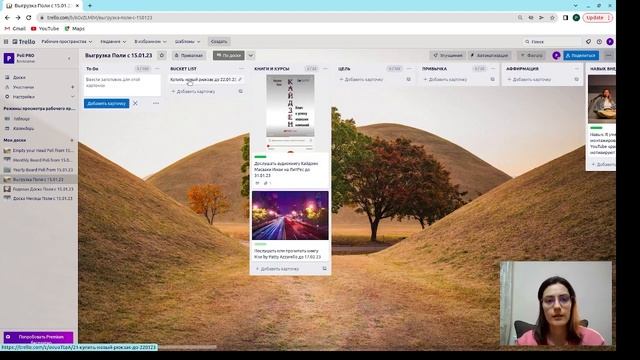Open card Дослушать аудиокнигу Кайдзен

(x=286, y=169)
